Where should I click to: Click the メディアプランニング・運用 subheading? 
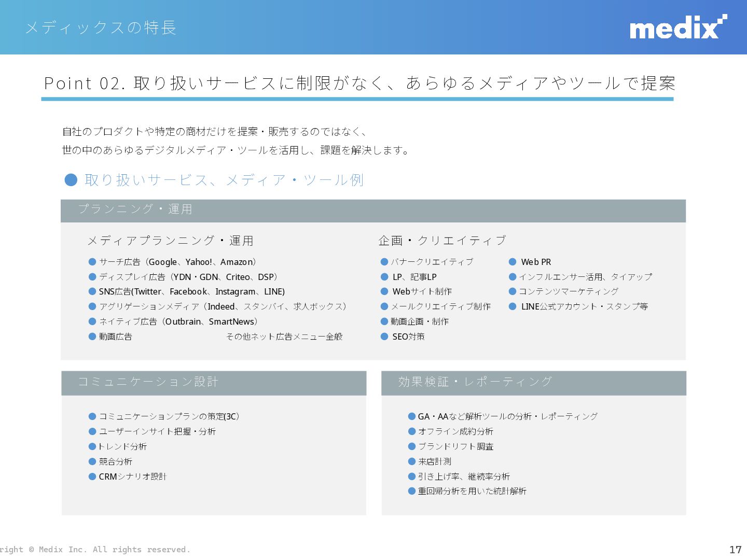point(170,241)
